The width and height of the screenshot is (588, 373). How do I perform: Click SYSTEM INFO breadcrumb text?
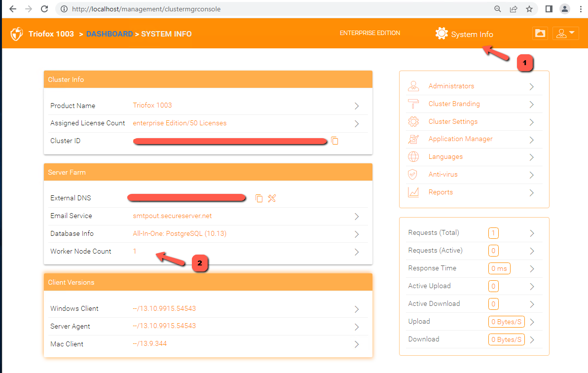coord(166,34)
